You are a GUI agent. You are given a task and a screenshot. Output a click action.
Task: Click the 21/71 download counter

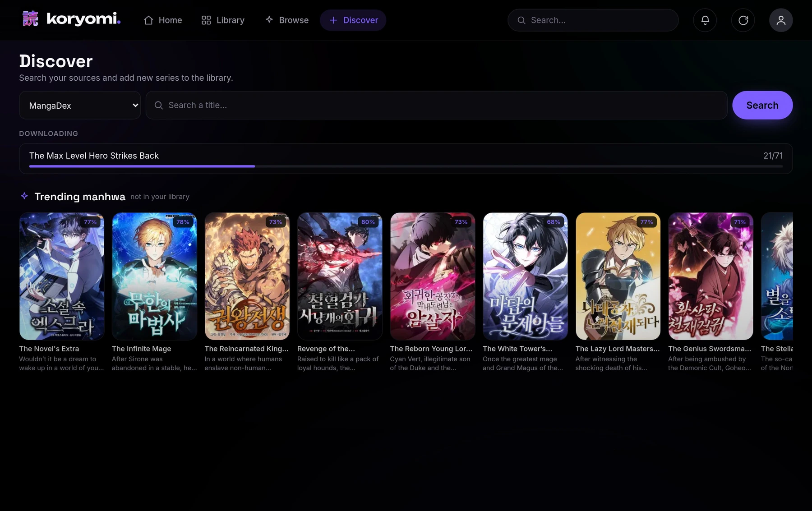pyautogui.click(x=773, y=156)
